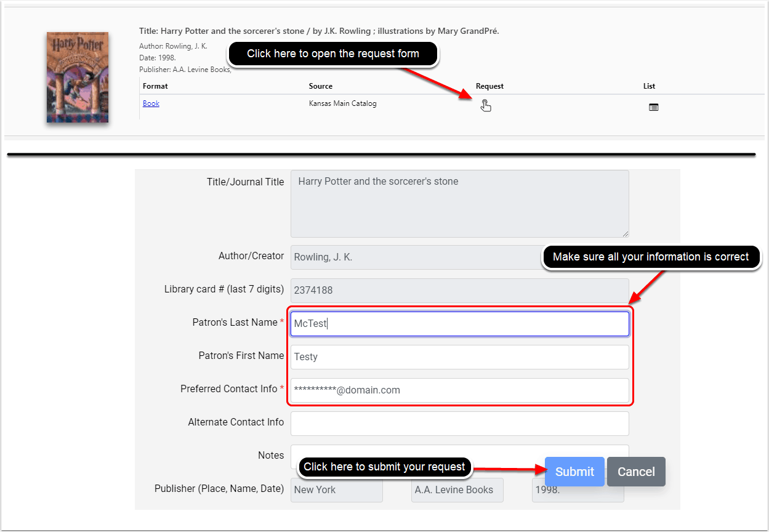Open the Book format link

pyautogui.click(x=151, y=103)
